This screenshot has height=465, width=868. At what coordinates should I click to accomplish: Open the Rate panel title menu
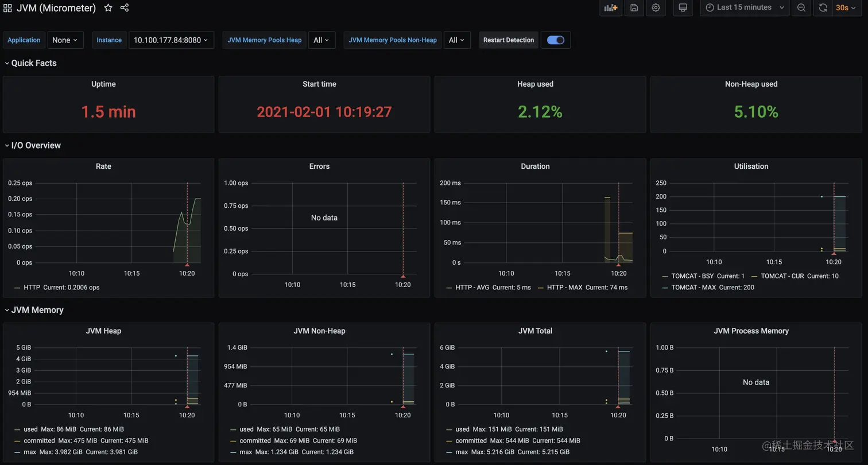pyautogui.click(x=103, y=166)
